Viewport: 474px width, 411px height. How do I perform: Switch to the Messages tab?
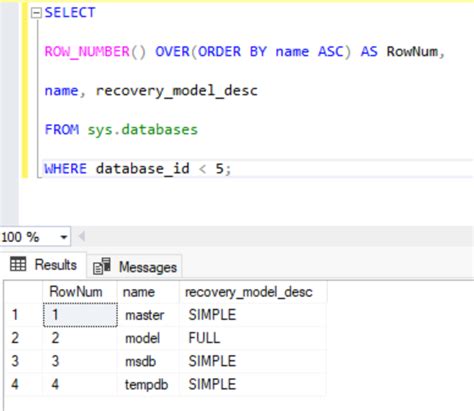pyautogui.click(x=135, y=267)
